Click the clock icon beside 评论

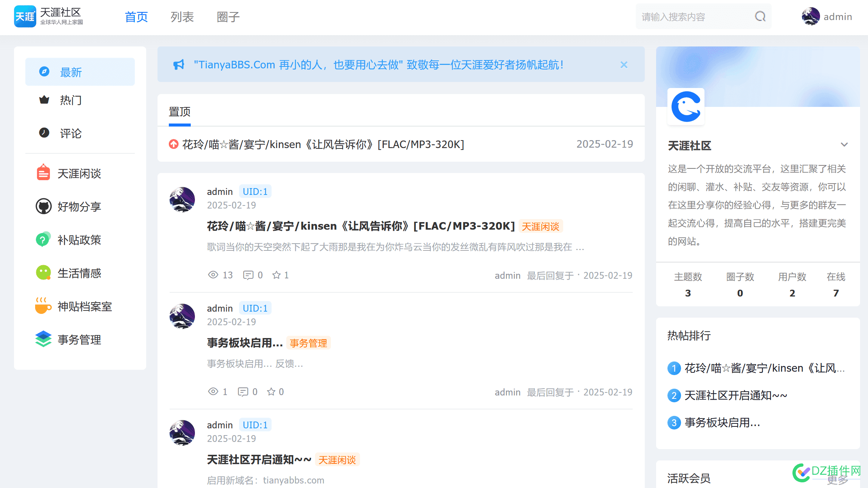pyautogui.click(x=44, y=133)
